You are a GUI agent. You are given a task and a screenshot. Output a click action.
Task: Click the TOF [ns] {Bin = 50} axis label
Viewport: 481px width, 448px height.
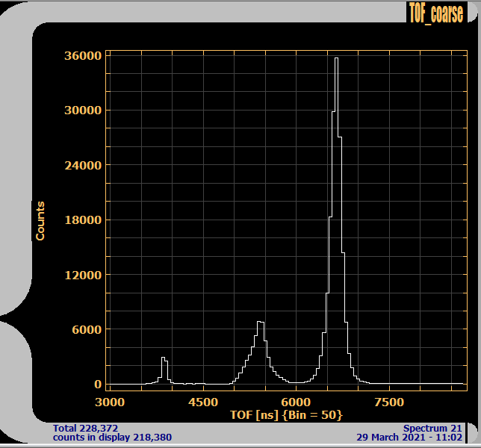(286, 414)
